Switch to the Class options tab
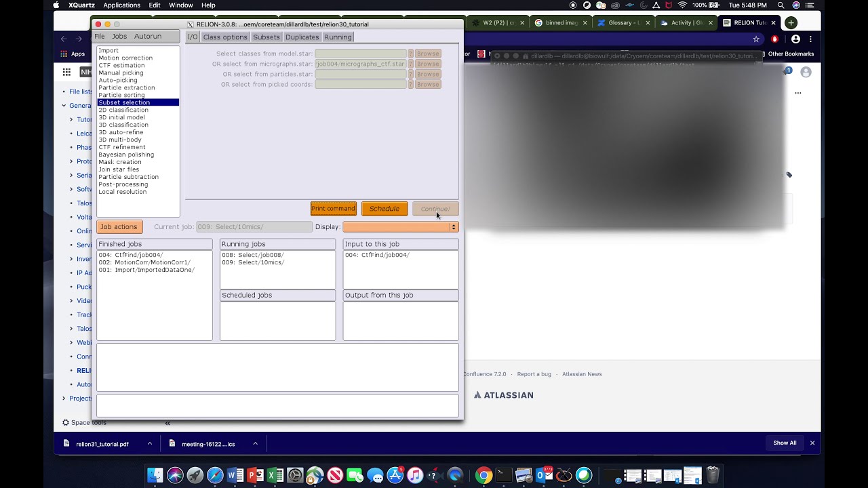 click(x=225, y=37)
